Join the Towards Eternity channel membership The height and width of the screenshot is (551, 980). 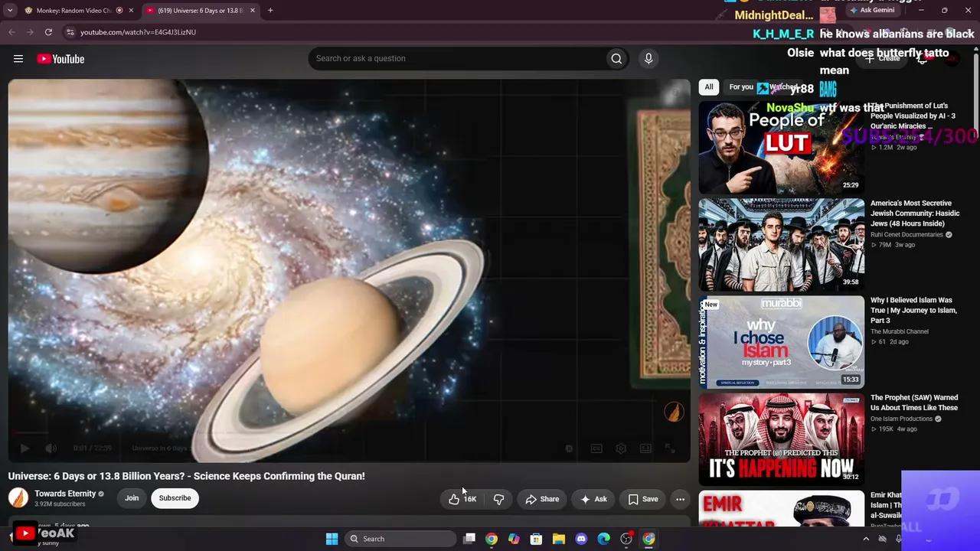pyautogui.click(x=132, y=498)
